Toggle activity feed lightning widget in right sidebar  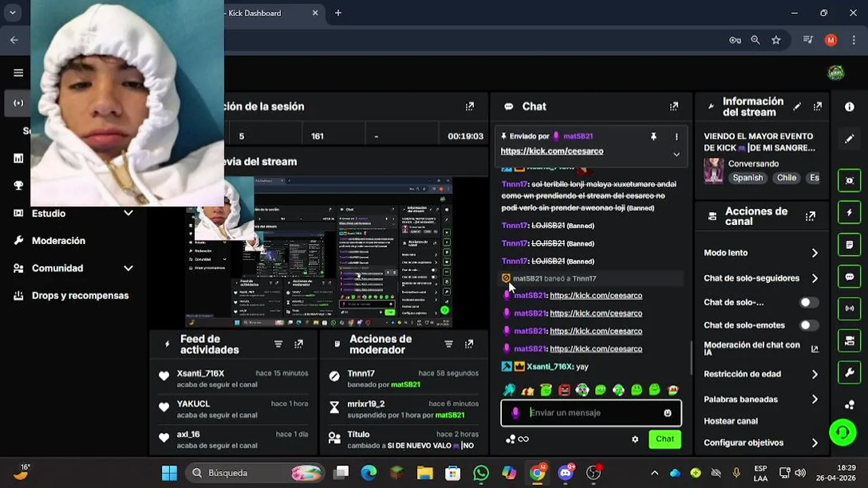(849, 212)
